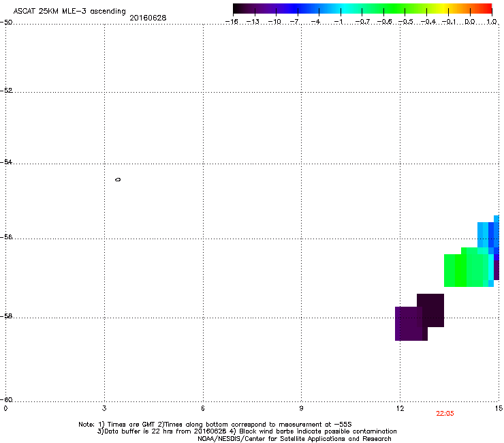Click the color bar label '-0.1'
504x443 pixels.
(449, 22)
